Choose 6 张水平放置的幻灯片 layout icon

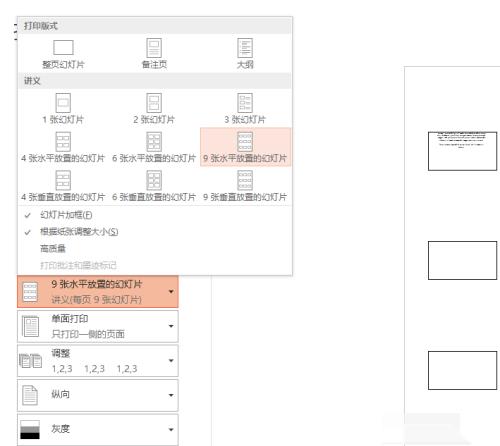(x=154, y=141)
